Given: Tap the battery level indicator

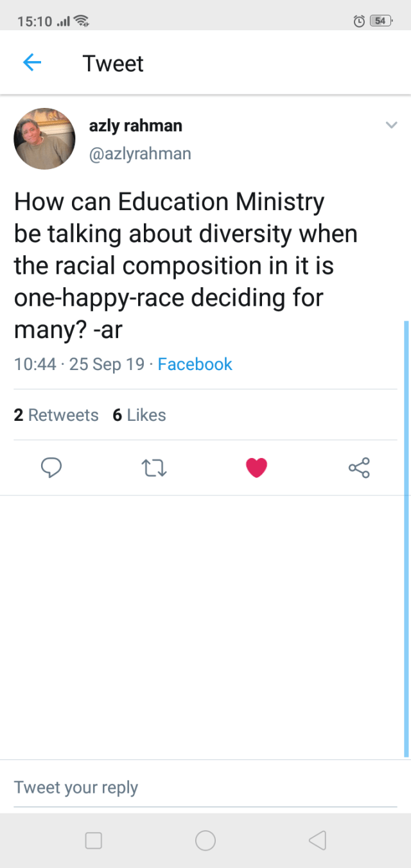Looking at the screenshot, I should pos(381,21).
